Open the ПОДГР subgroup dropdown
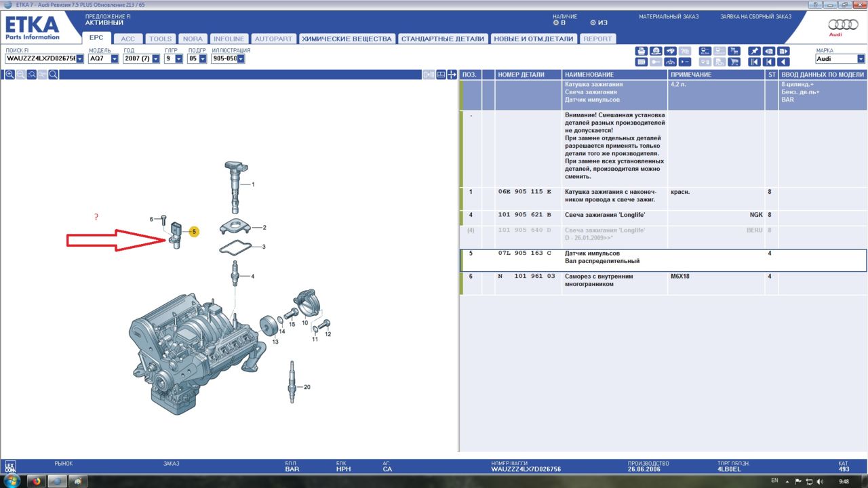This screenshot has width=868, height=488. (203, 59)
